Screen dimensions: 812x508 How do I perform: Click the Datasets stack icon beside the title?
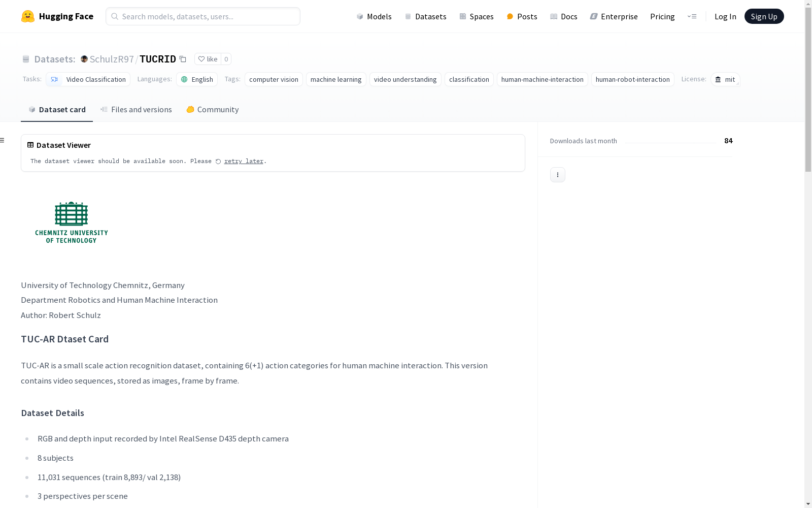point(26,59)
